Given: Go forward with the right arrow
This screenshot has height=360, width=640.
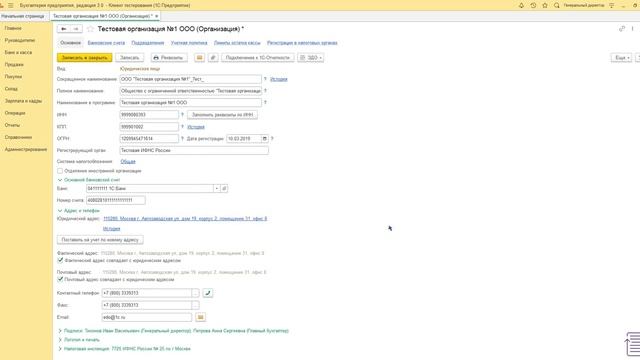Looking at the screenshot, I should (x=76, y=29).
